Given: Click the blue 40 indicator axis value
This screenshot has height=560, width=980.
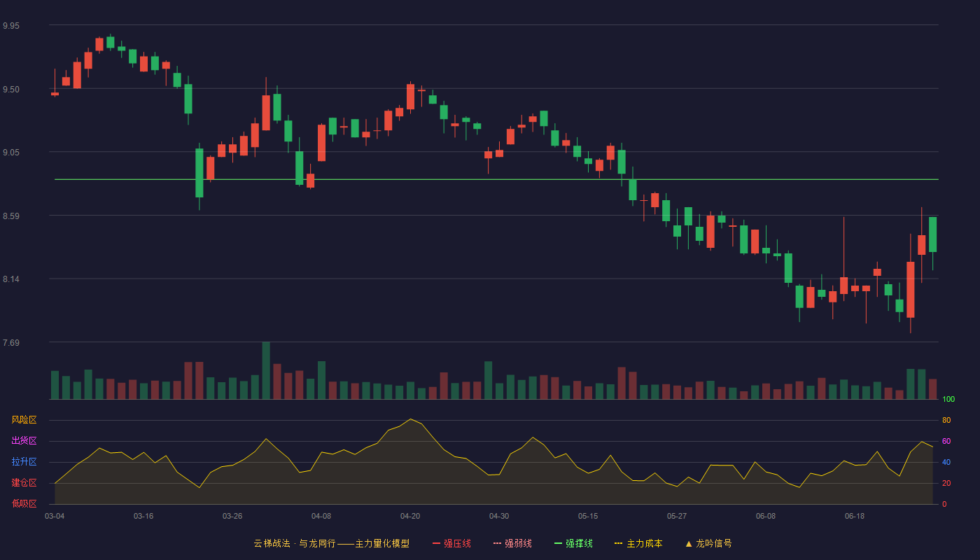Looking at the screenshot, I should click(946, 462).
